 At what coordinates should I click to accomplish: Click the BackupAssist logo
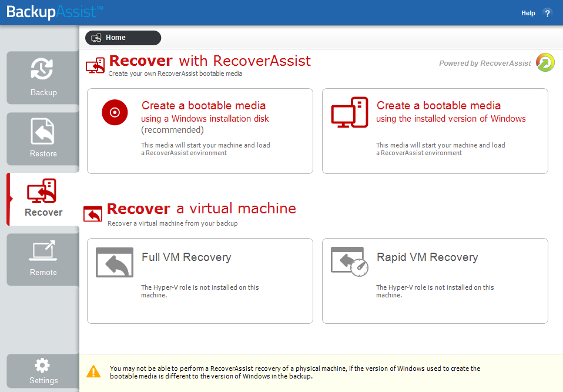55,12
